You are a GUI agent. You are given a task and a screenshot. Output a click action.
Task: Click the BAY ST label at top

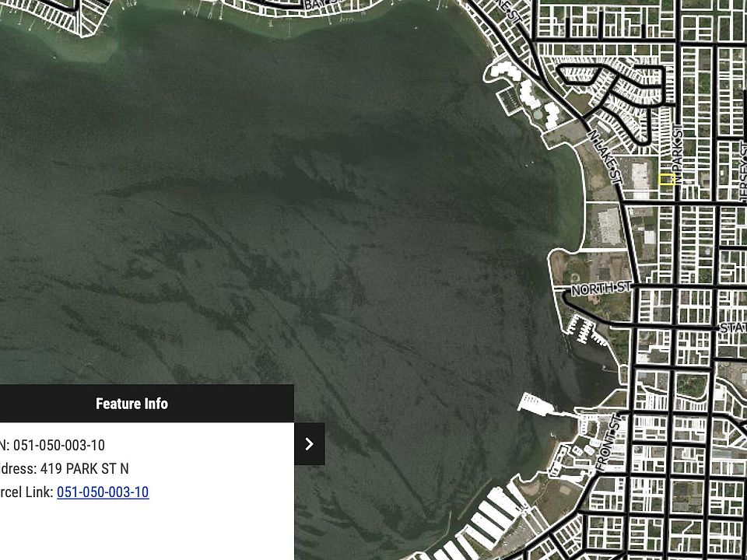point(321,5)
